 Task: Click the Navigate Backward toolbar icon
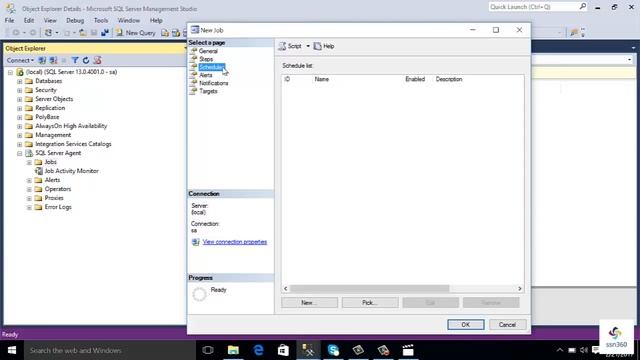(16, 33)
